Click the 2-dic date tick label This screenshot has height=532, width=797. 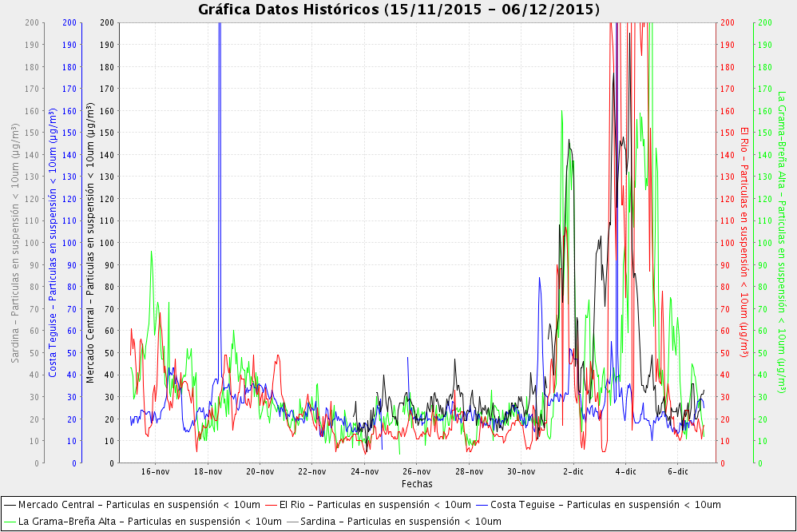click(x=573, y=472)
